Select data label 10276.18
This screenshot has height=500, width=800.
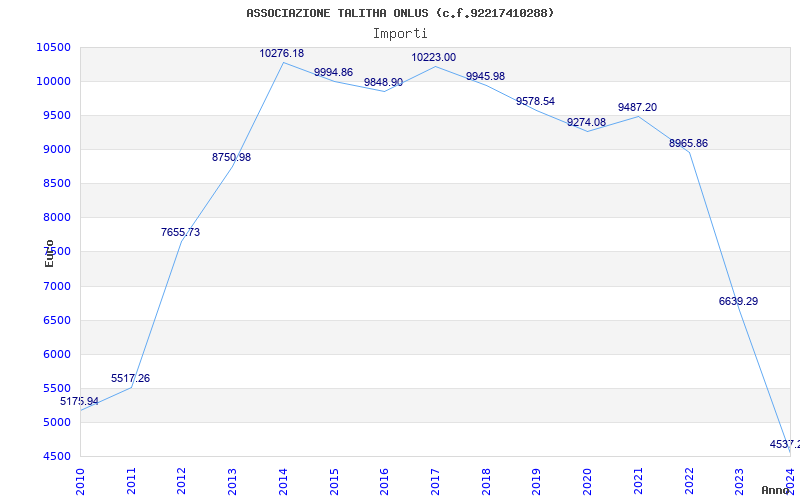click(282, 53)
